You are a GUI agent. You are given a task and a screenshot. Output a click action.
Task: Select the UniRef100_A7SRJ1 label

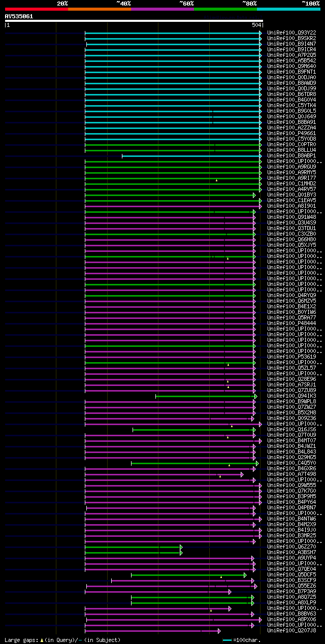(x=291, y=384)
